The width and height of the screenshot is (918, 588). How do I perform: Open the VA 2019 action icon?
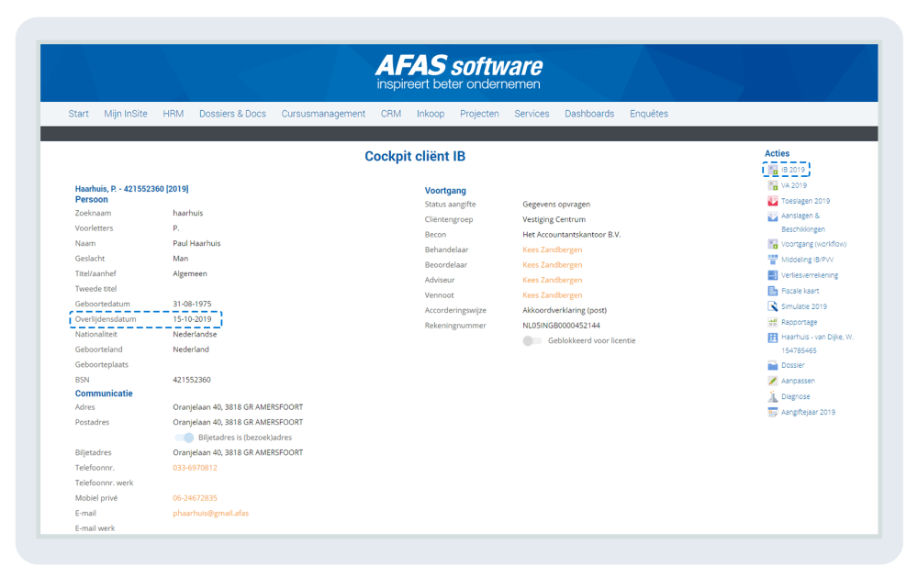(x=773, y=185)
